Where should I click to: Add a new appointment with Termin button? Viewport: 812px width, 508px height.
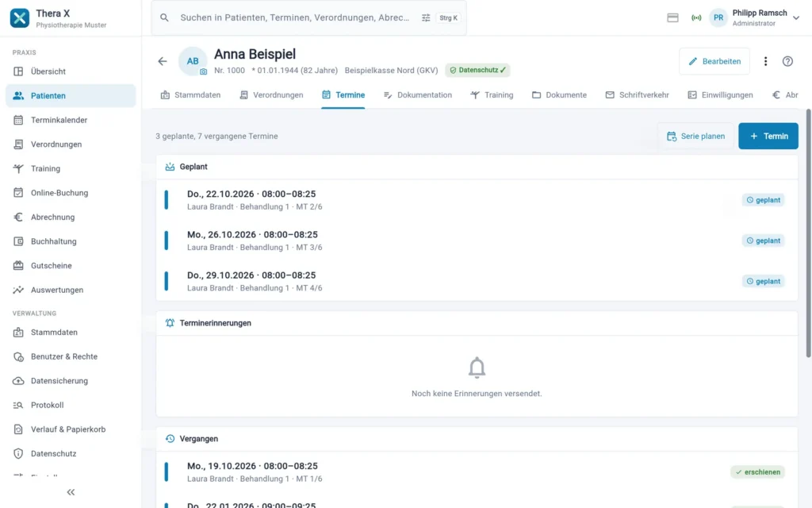pos(768,137)
